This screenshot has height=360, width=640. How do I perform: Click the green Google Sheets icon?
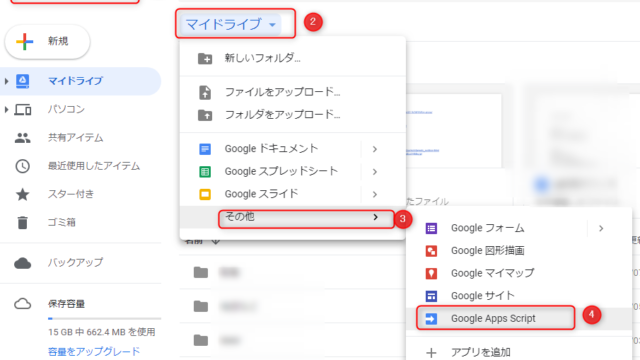[205, 172]
